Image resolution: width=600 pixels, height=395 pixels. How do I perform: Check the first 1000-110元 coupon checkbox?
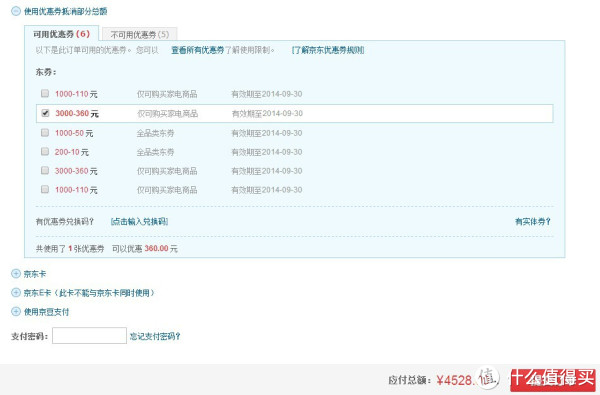coord(45,93)
